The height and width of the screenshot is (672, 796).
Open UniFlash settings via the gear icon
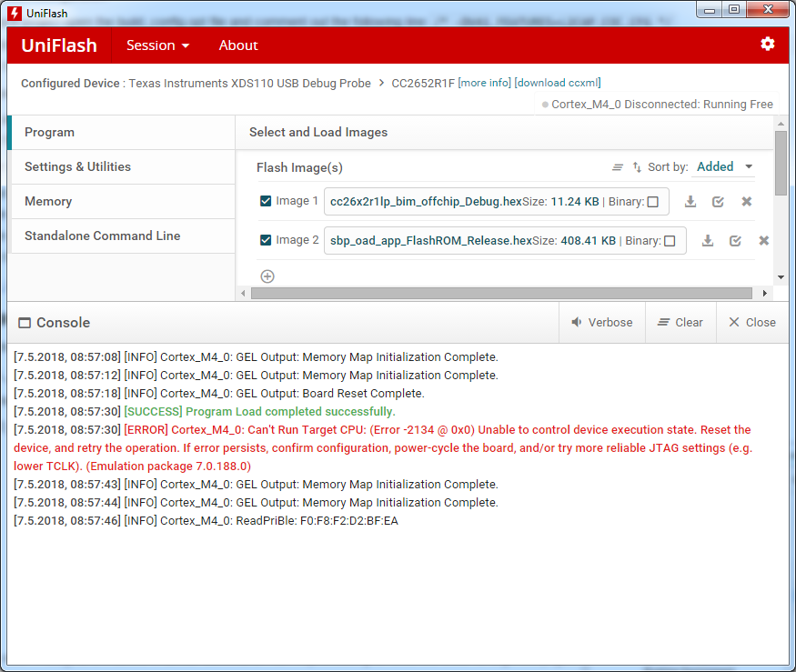point(767,43)
